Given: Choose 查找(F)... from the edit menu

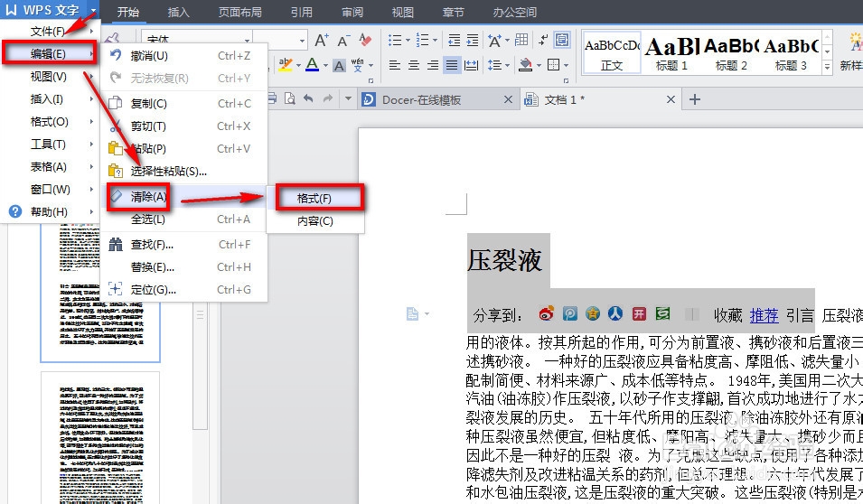Looking at the screenshot, I should [x=183, y=244].
